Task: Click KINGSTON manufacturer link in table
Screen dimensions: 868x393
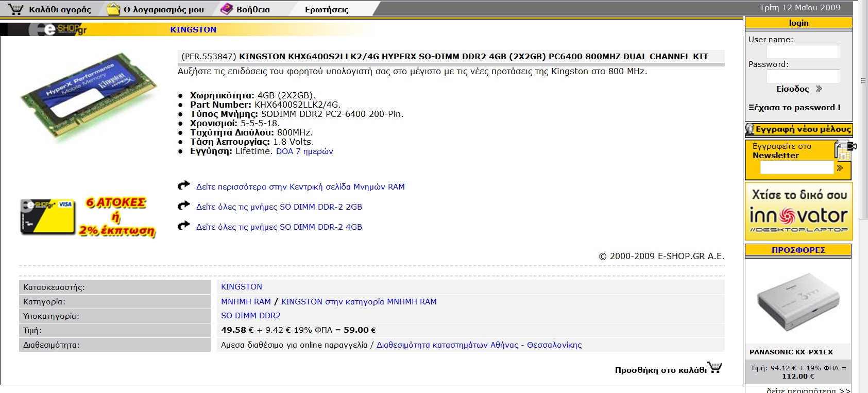Action: pos(242,286)
